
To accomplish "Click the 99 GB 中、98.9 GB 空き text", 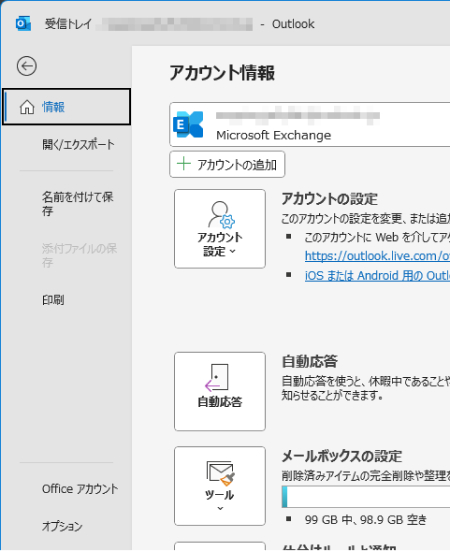I will pyautogui.click(x=366, y=519).
